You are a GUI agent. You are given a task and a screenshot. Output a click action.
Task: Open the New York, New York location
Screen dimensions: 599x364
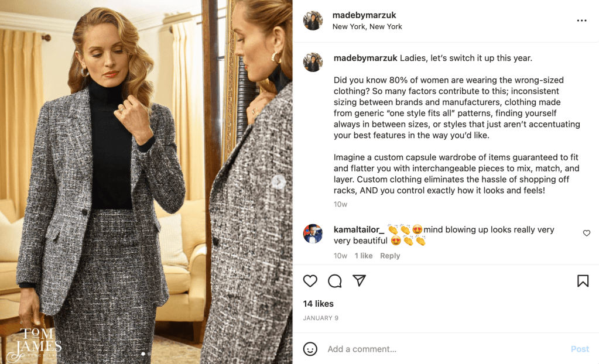pyautogui.click(x=367, y=26)
